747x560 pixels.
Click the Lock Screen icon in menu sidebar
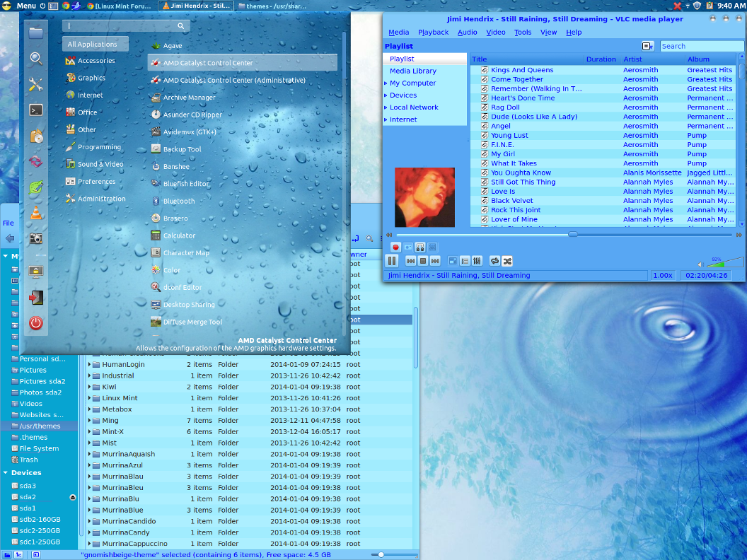[36, 272]
